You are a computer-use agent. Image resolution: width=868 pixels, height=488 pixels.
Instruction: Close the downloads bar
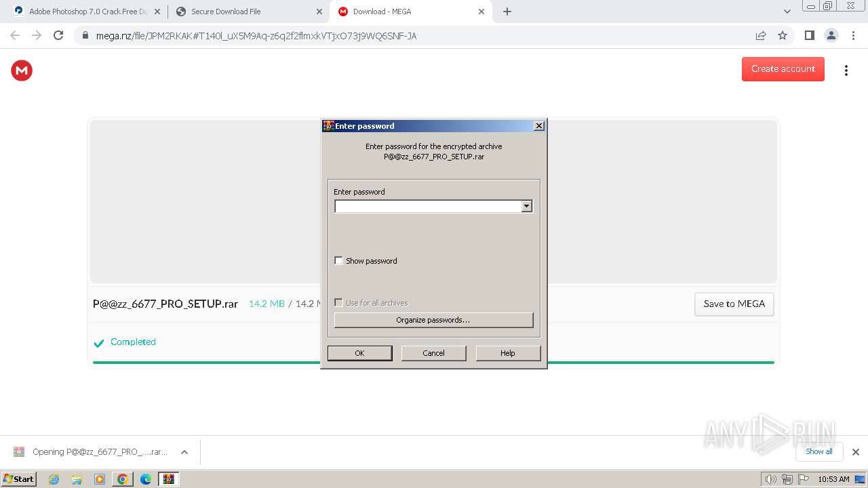tap(855, 452)
